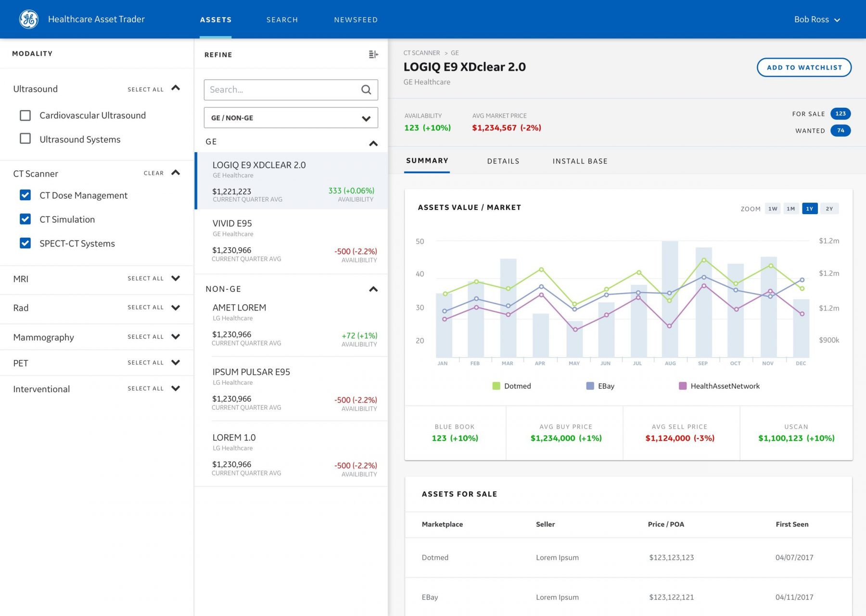Image resolution: width=866 pixels, height=616 pixels.
Task: Select LOREM 1.0 asset
Action: [x=292, y=454]
